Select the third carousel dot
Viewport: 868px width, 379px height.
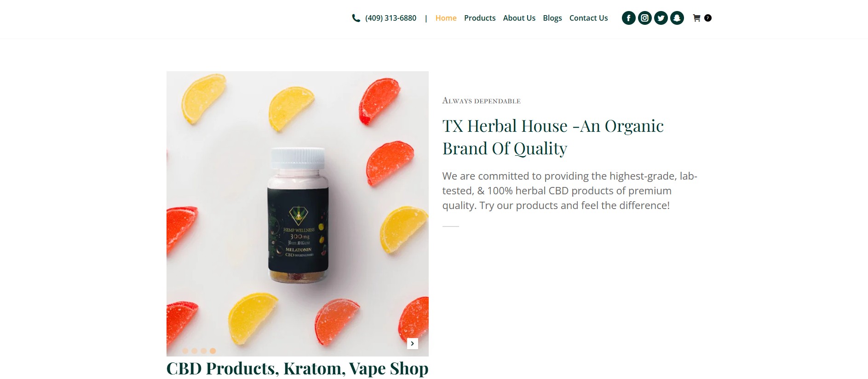click(x=204, y=351)
